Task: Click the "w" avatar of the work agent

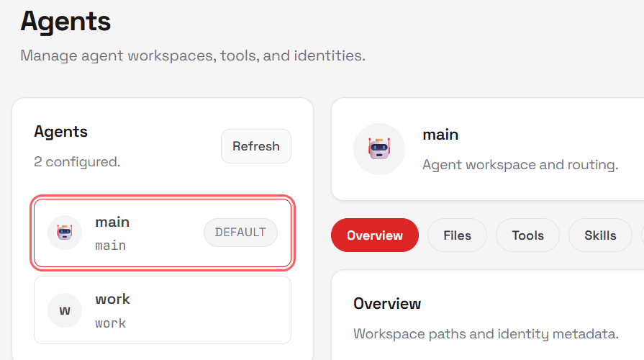Action: click(x=65, y=310)
